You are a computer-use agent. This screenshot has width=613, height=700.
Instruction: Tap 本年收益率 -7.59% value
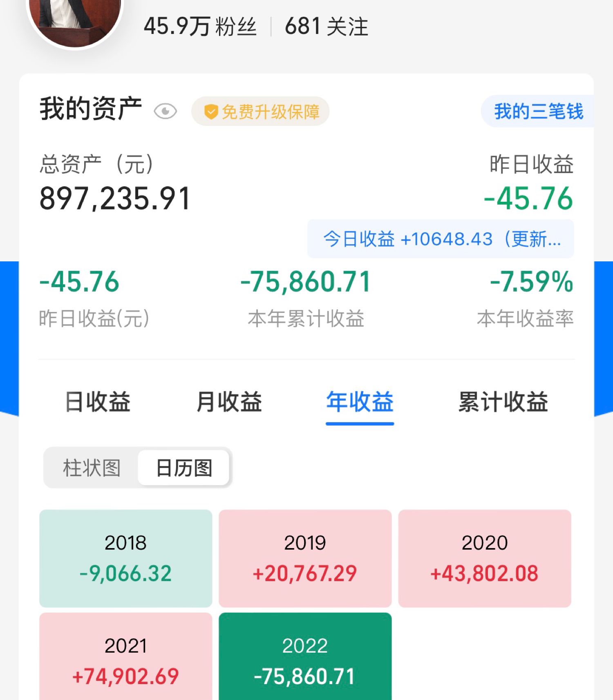532,282
